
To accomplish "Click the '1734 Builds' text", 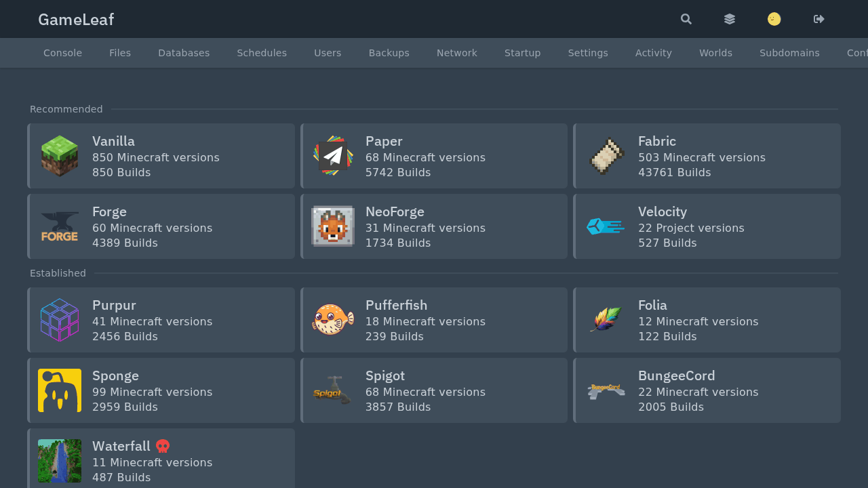I will tap(398, 243).
